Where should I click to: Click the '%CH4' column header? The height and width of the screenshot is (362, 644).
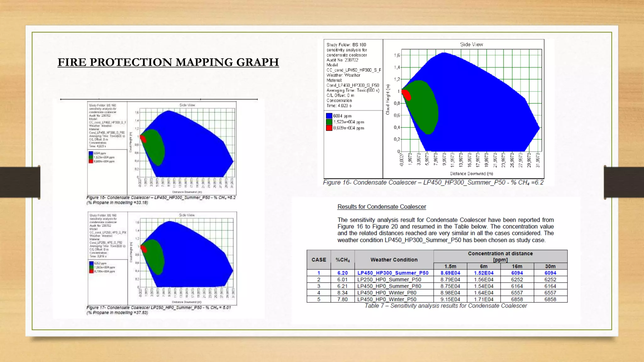pyautogui.click(x=342, y=260)
